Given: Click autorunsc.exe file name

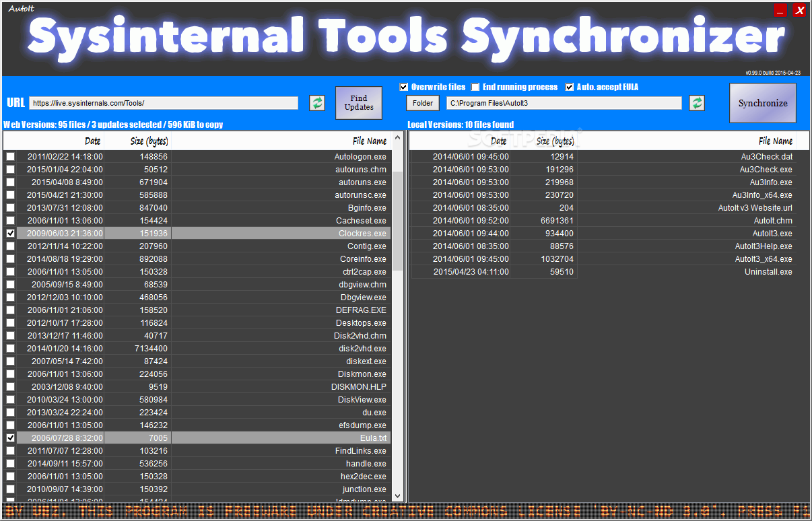Looking at the screenshot, I should (360, 195).
